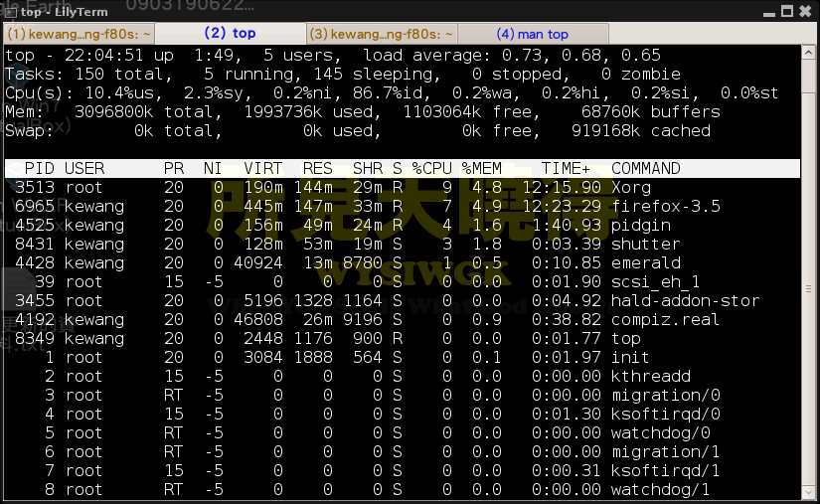Click the firefox-3.5 process name
The height and width of the screenshot is (504, 820).
pos(666,206)
